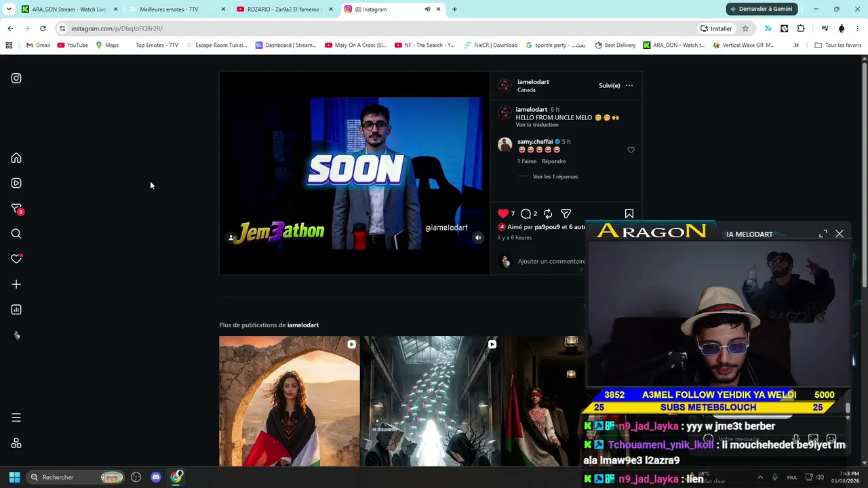Open the Palestinian flag woman thumbnail
Image resolution: width=868 pixels, height=488 pixels.
click(x=290, y=401)
